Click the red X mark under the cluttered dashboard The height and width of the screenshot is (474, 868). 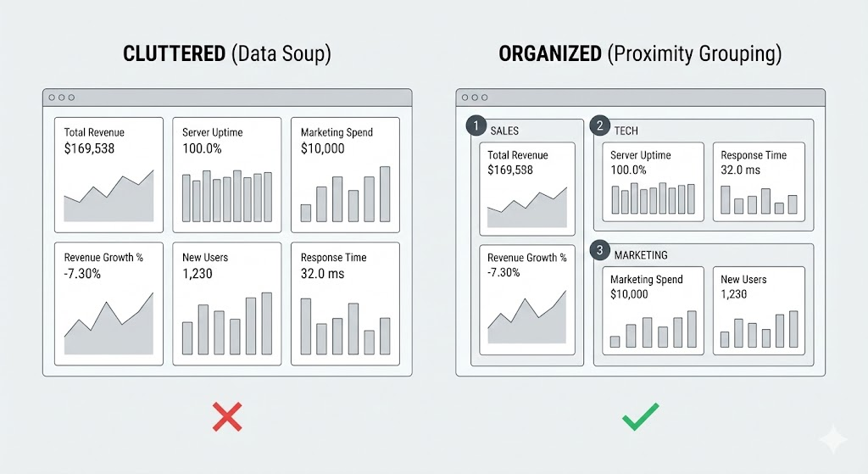click(227, 417)
